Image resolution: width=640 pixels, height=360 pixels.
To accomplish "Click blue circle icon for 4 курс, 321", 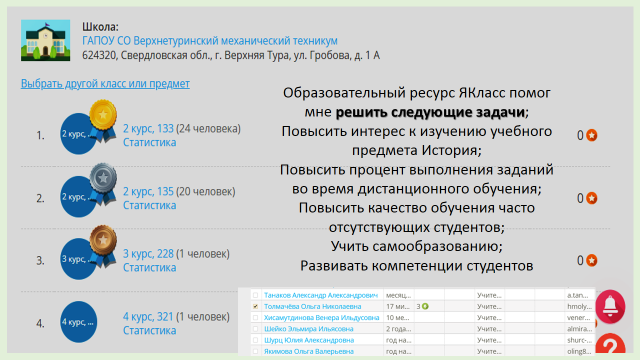I will [78, 322].
